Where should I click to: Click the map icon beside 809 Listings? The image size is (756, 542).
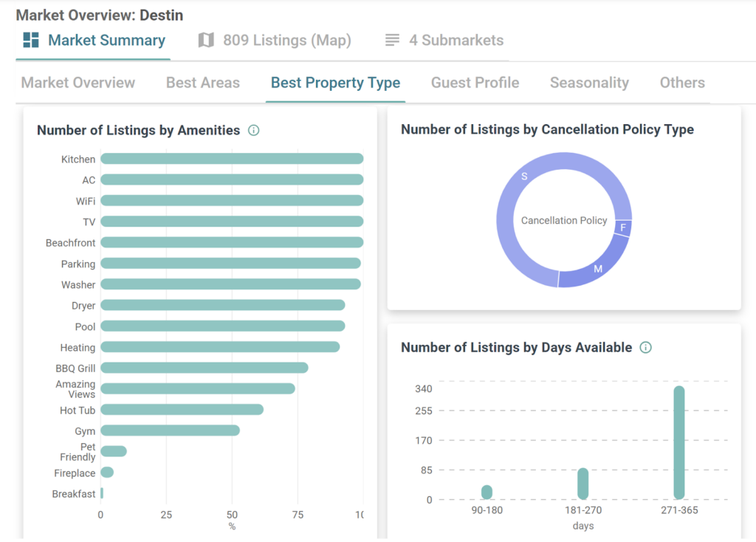coord(206,40)
